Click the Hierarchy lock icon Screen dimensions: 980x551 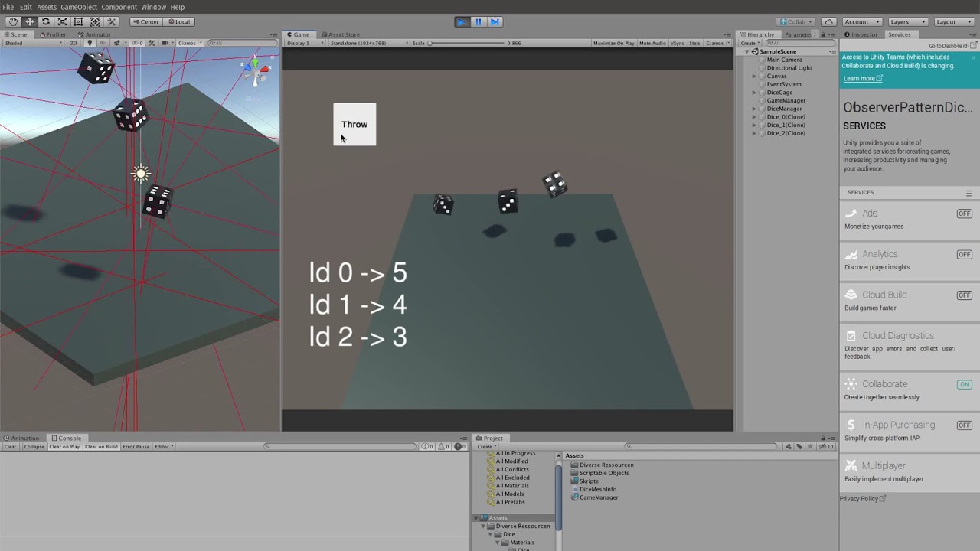coord(822,34)
